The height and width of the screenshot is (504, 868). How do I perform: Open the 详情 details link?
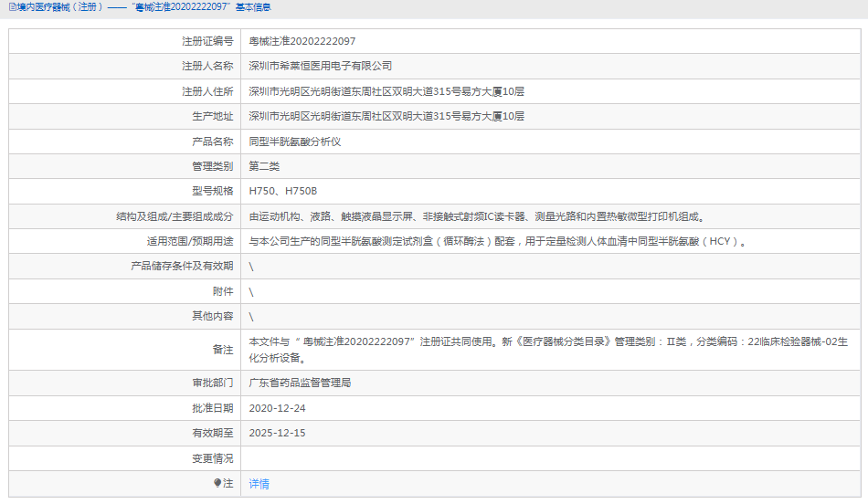pos(259,484)
